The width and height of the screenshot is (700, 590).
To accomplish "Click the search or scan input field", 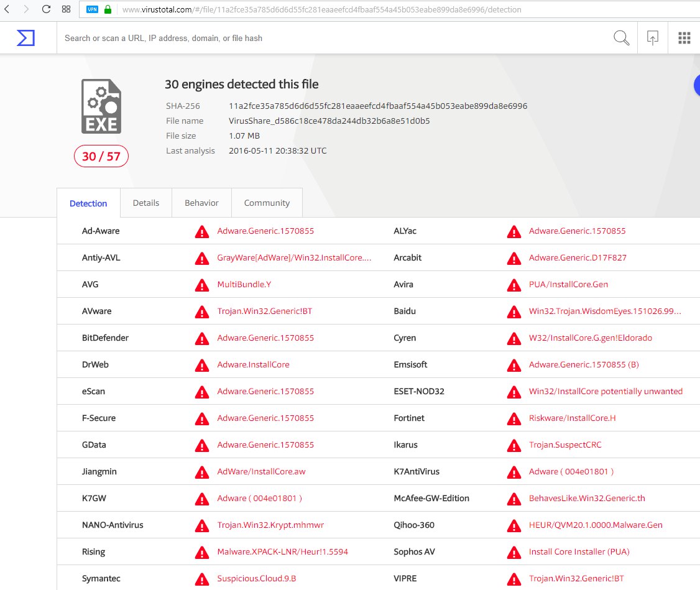I will [329, 38].
